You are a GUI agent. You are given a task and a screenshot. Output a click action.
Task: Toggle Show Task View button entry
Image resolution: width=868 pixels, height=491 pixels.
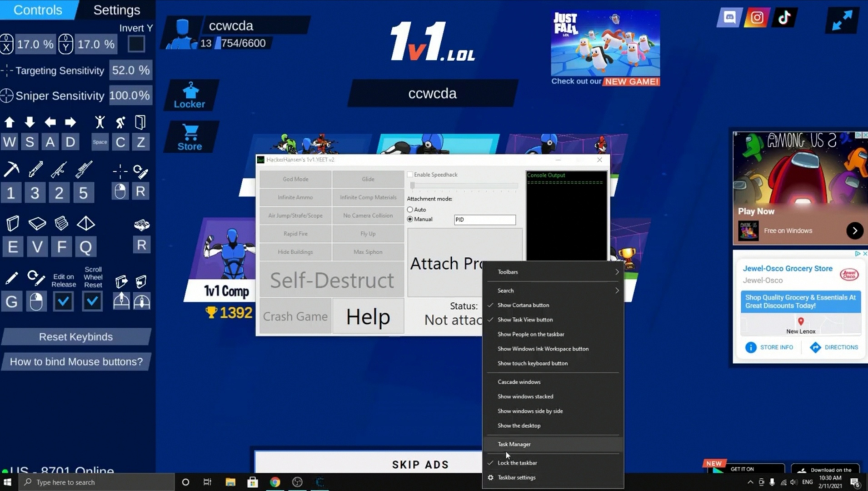[x=553, y=320]
